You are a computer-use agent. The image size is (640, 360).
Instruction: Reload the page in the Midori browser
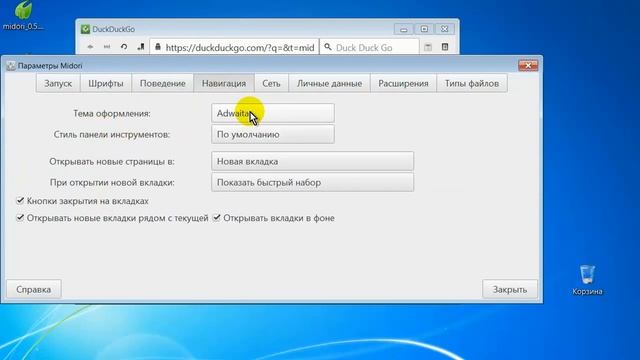tap(124, 47)
